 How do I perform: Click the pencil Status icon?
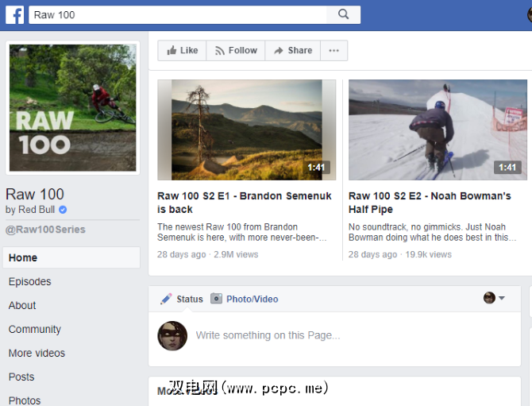pyautogui.click(x=166, y=299)
